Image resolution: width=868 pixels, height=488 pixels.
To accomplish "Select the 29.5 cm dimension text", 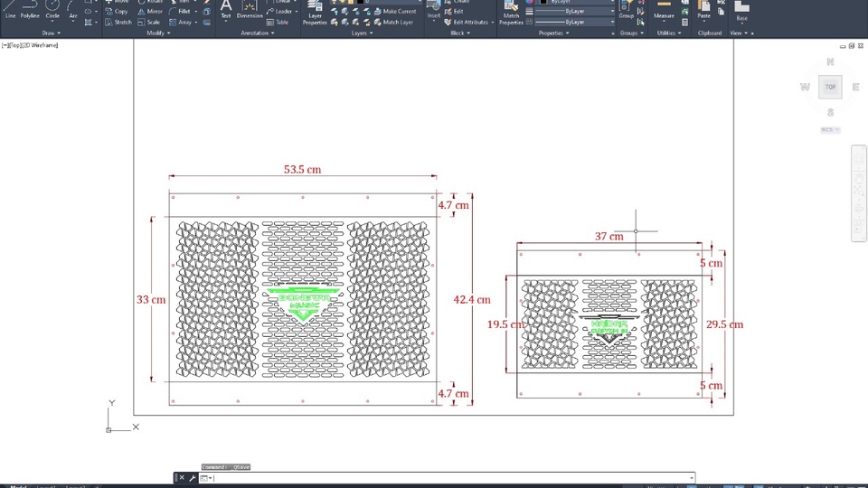I will pyautogui.click(x=724, y=324).
